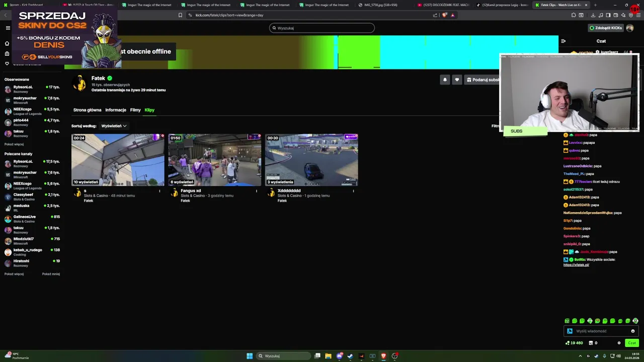644x362 pixels.
Task: Insert the last green headphone emote in the quick bar
Action: [x=635, y=321]
